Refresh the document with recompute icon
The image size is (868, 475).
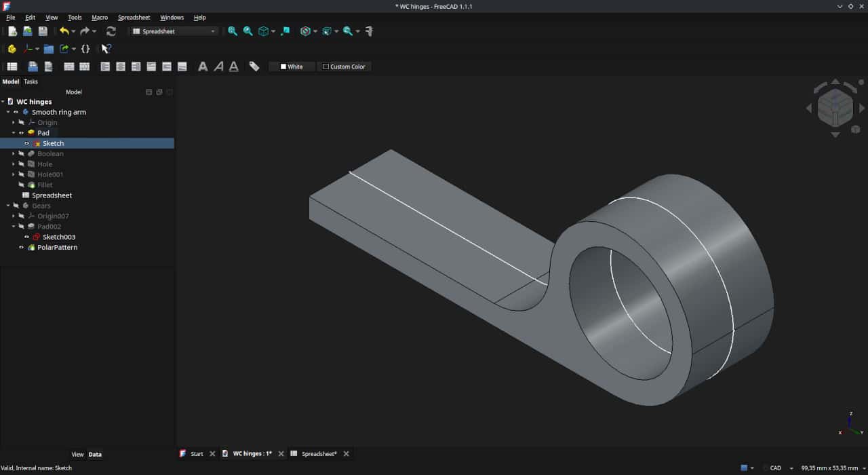[x=111, y=31]
